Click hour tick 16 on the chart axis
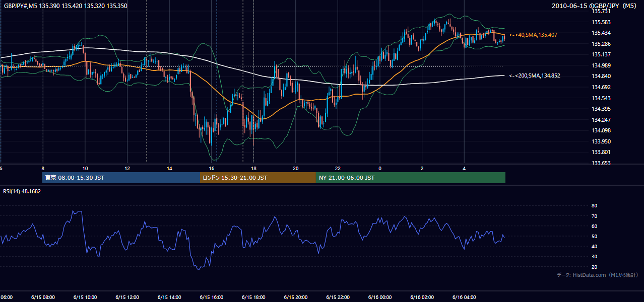Screen dimensions: 644x302 click(212, 169)
